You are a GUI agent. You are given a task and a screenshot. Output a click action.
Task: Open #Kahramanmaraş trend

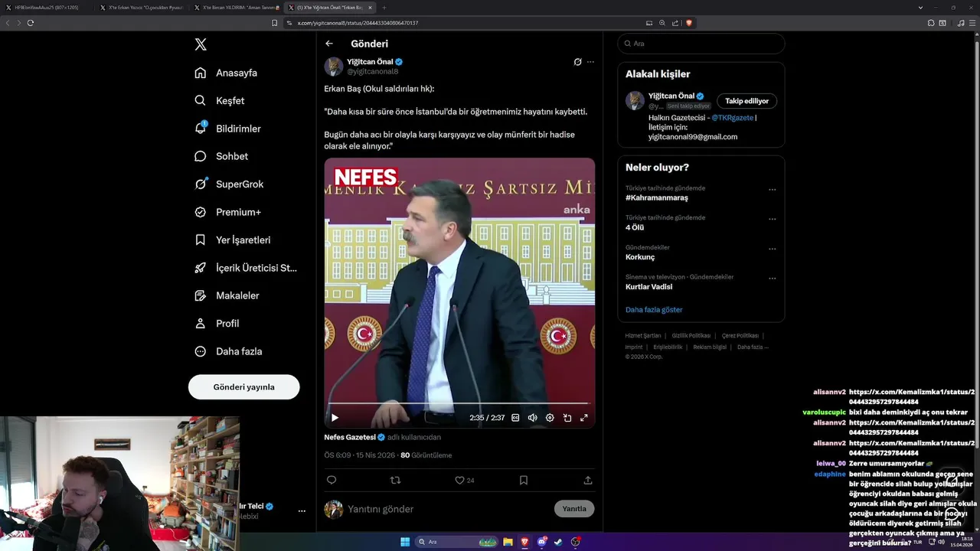(x=656, y=197)
